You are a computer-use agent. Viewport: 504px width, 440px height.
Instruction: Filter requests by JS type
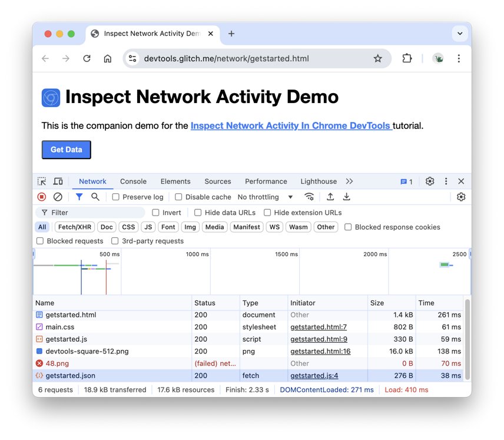(148, 227)
